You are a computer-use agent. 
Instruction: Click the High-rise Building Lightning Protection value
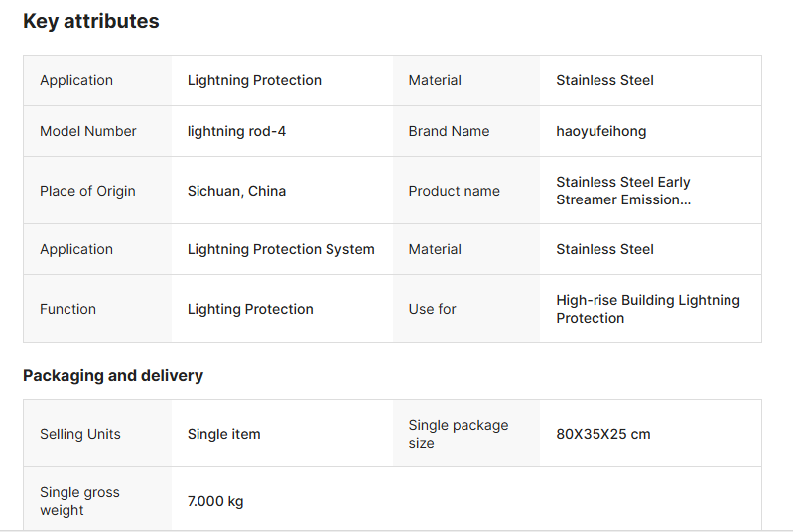(647, 309)
